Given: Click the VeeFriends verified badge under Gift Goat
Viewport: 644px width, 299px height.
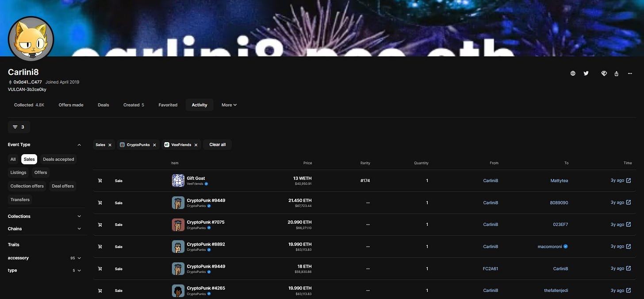Looking at the screenshot, I should tap(206, 183).
